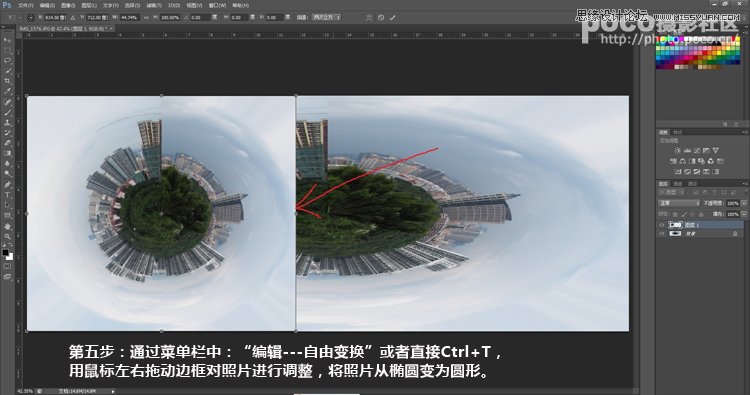Open the Filter menu
This screenshot has width=750, height=395.
(x=154, y=5)
